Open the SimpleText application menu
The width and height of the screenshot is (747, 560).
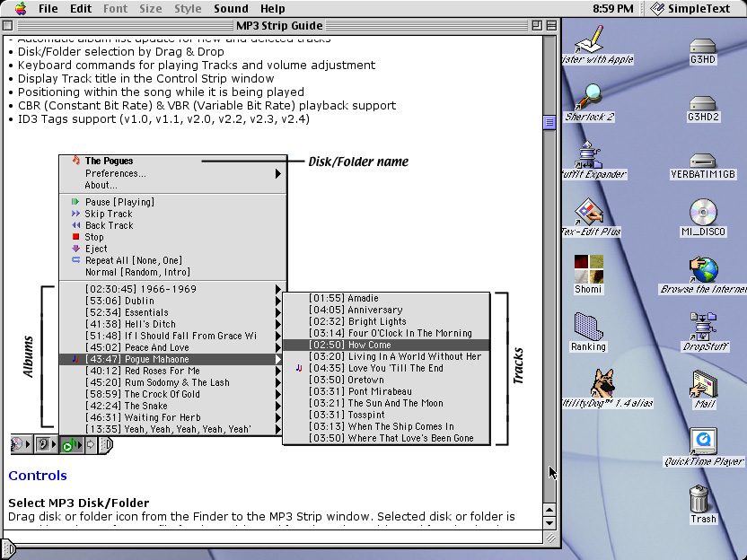690,9
